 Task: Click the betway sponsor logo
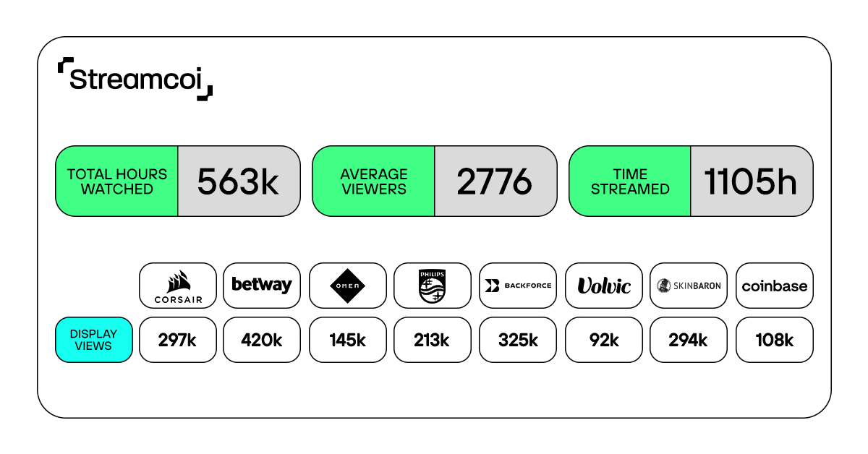(x=262, y=286)
